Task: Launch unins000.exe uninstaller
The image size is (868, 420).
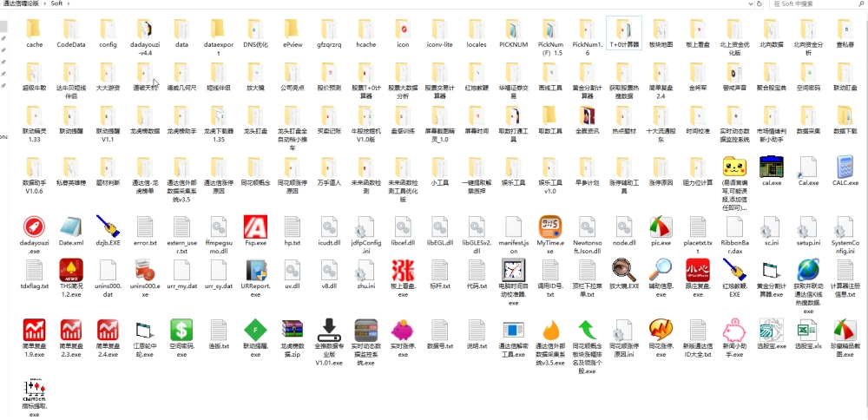Action: pyautogui.click(x=144, y=270)
